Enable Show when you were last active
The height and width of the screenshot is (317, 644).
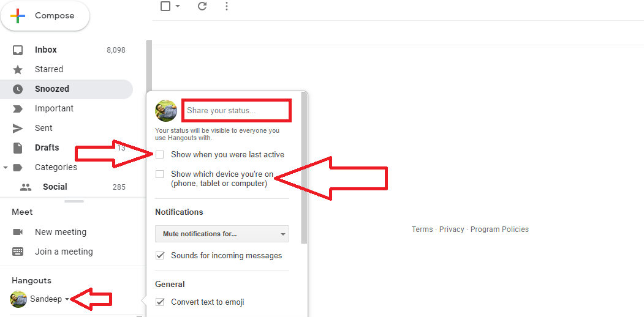(159, 155)
